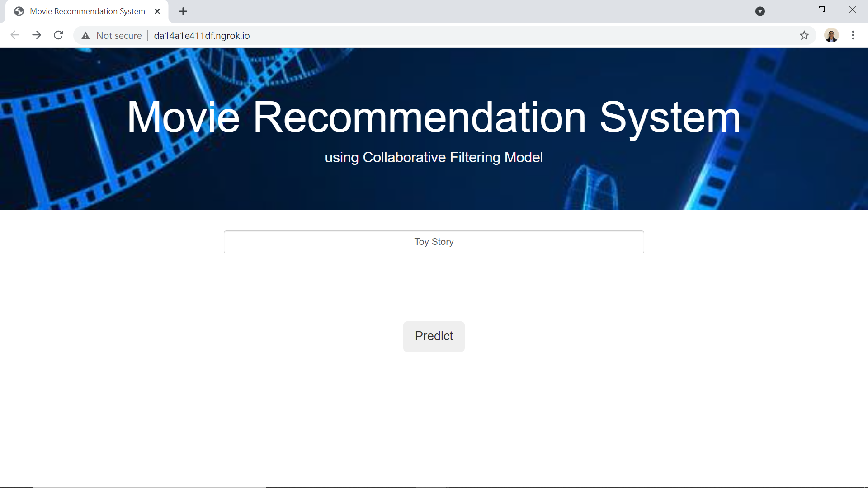Screen dimensions: 868x488
Task: Bookmark this page using the star icon
Action: point(805,35)
